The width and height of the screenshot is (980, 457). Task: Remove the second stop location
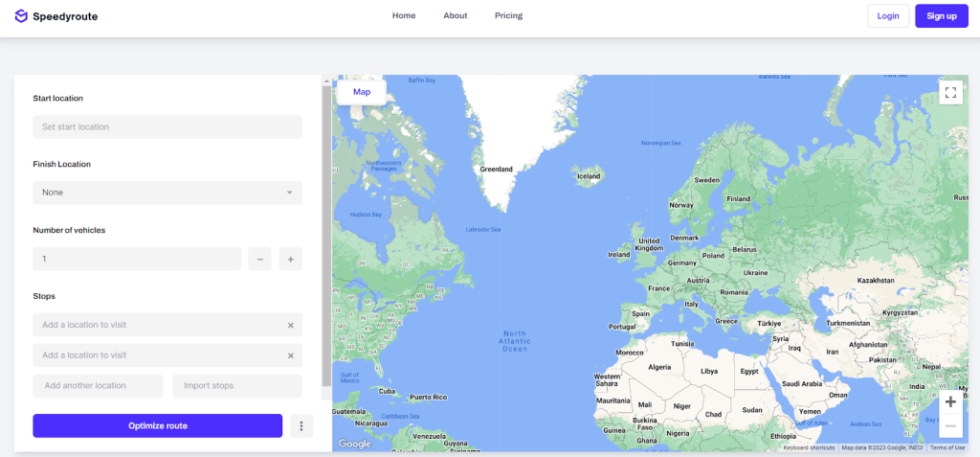coord(291,354)
